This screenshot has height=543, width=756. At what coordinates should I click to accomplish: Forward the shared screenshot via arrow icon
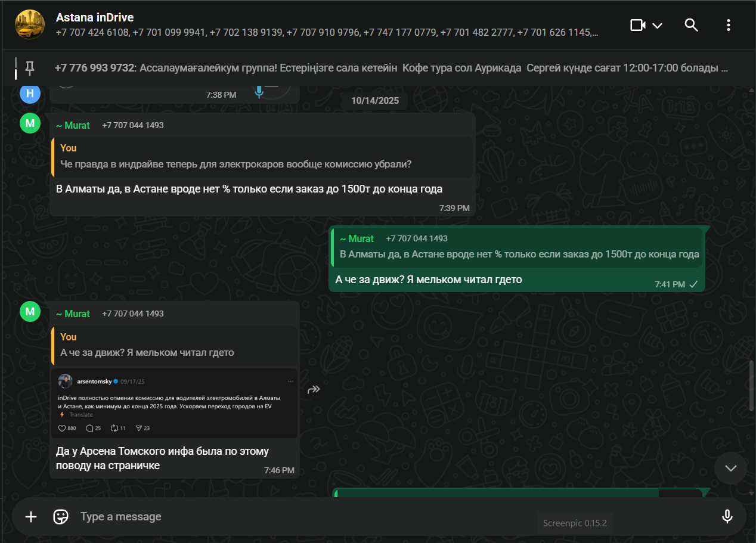coord(314,390)
